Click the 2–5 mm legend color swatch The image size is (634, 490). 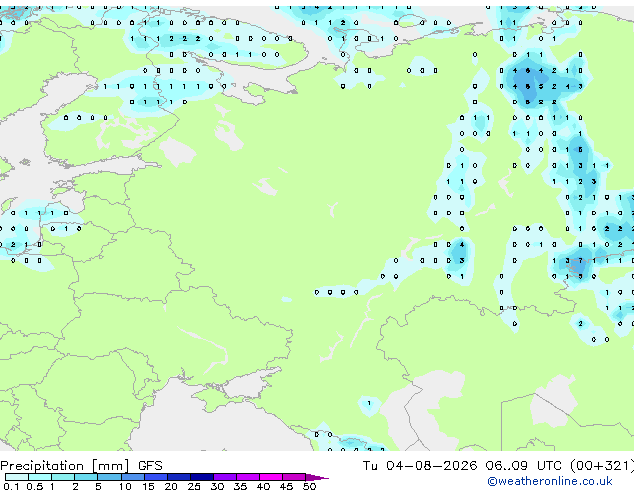(x=86, y=477)
